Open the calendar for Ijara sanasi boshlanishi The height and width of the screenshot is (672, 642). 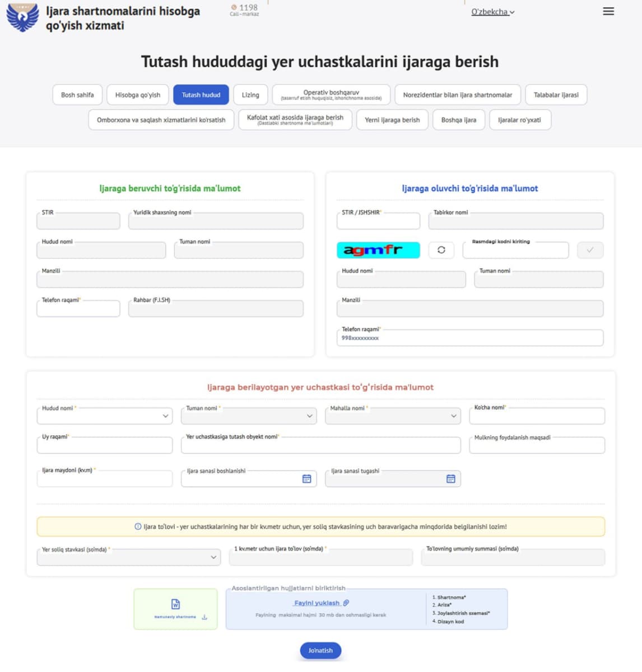point(306,478)
